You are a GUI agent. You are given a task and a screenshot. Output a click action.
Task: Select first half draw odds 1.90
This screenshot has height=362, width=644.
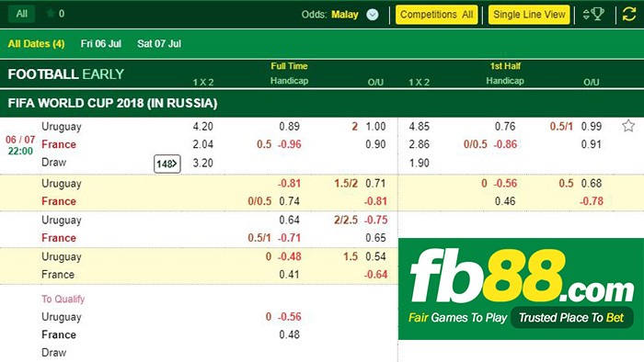click(x=419, y=163)
